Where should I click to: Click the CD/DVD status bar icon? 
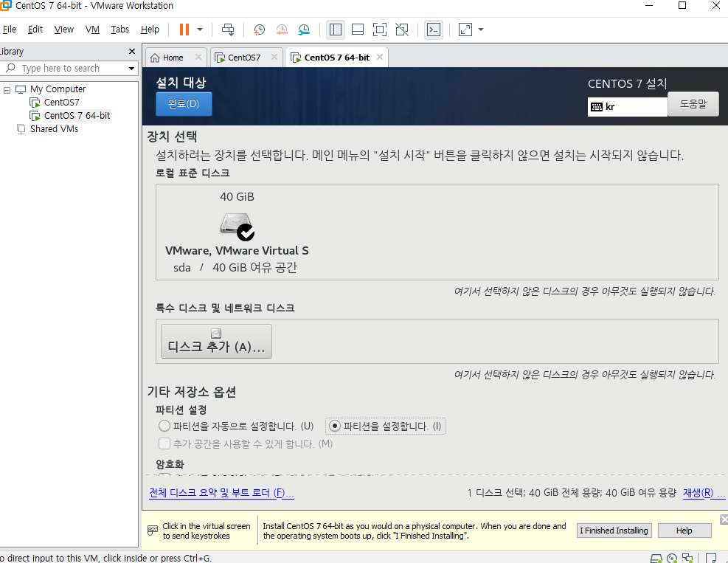[x=672, y=559]
